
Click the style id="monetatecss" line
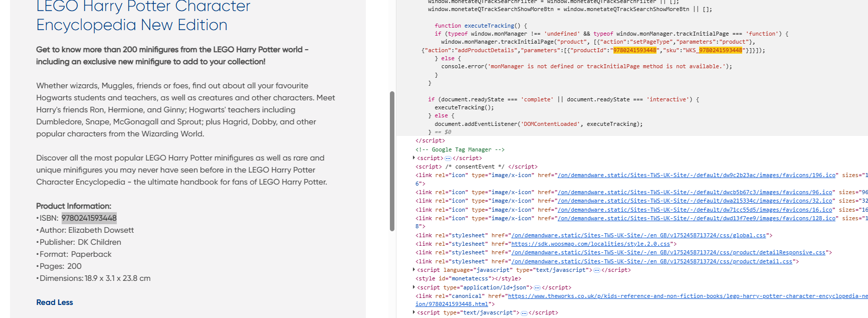point(468,278)
